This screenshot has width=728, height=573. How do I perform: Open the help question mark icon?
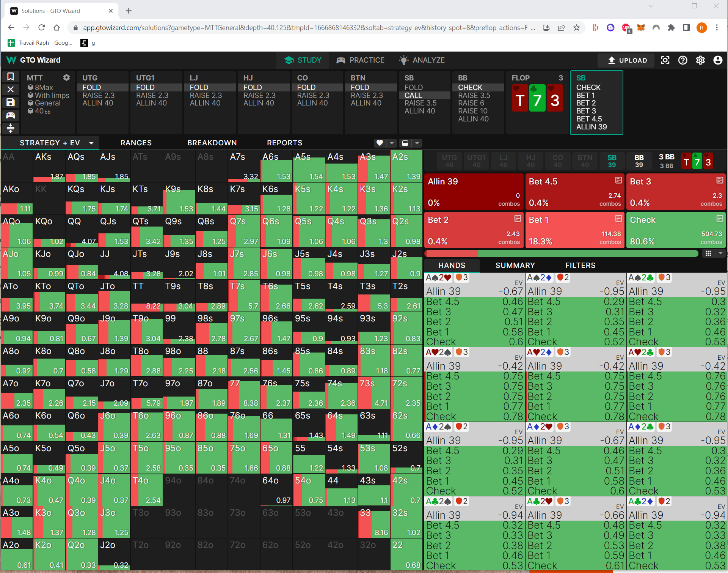tap(682, 60)
